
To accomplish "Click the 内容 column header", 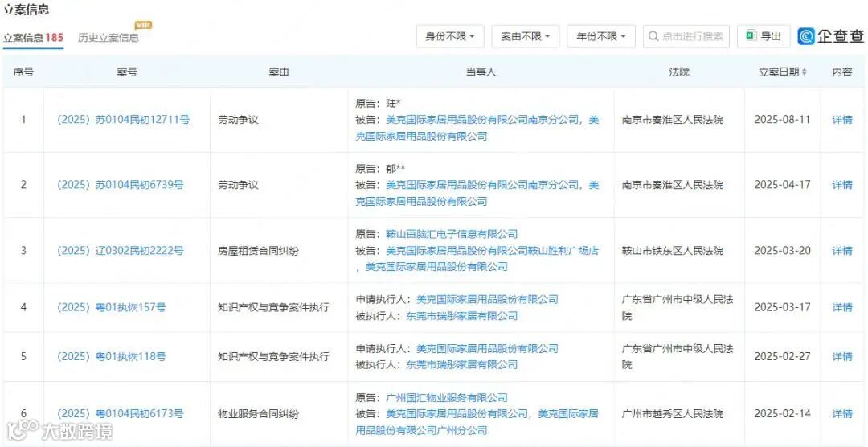I will click(x=842, y=72).
